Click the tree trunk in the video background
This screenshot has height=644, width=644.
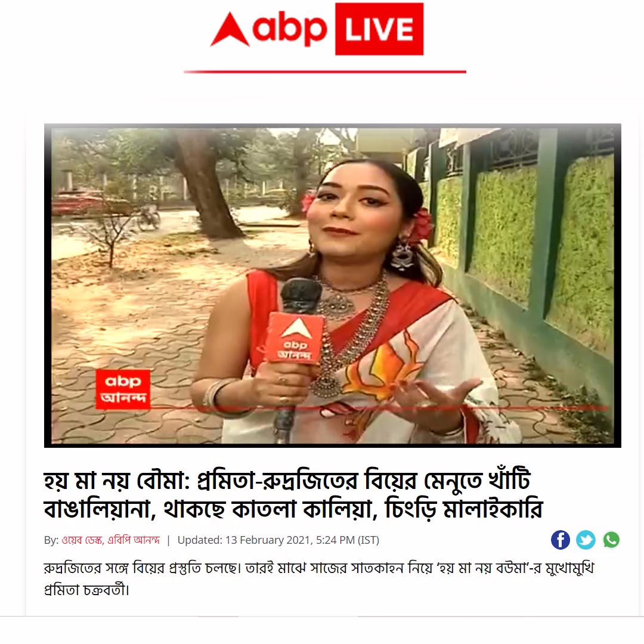pyautogui.click(x=205, y=185)
